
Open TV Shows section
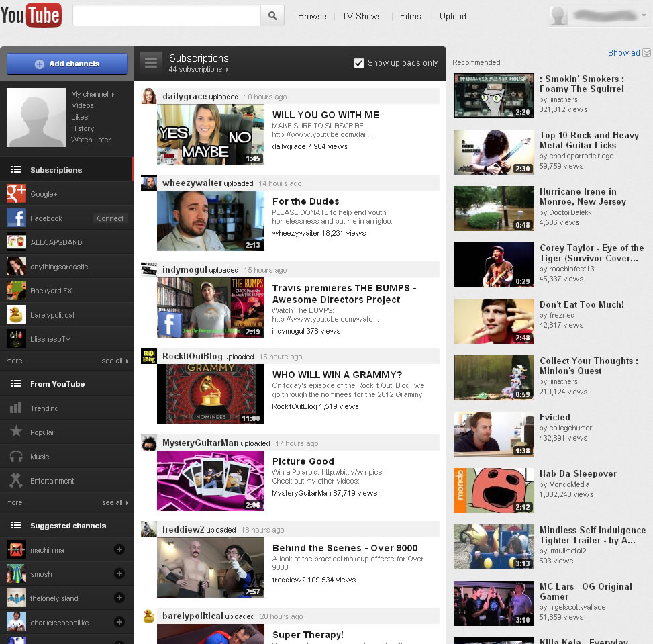tap(362, 16)
